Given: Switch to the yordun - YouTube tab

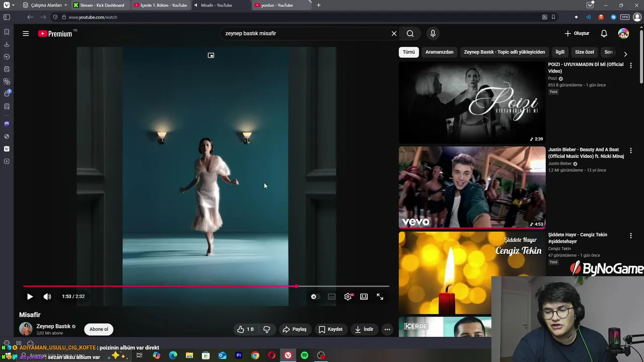Looking at the screenshot, I should pos(281,5).
